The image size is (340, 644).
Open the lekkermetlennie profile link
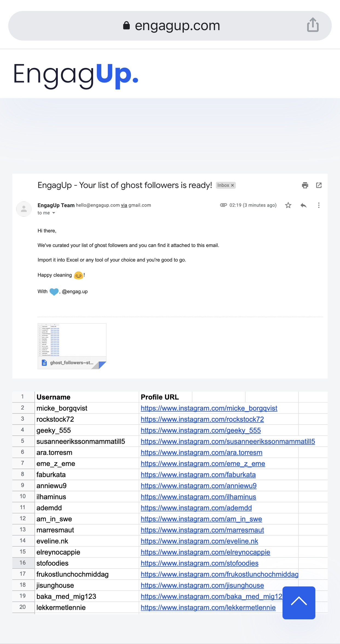coord(208,608)
